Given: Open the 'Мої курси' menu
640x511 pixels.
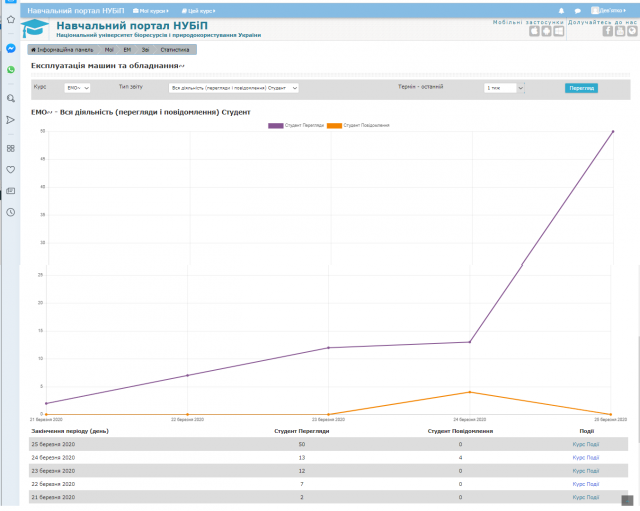Looking at the screenshot, I should tap(152, 10).
